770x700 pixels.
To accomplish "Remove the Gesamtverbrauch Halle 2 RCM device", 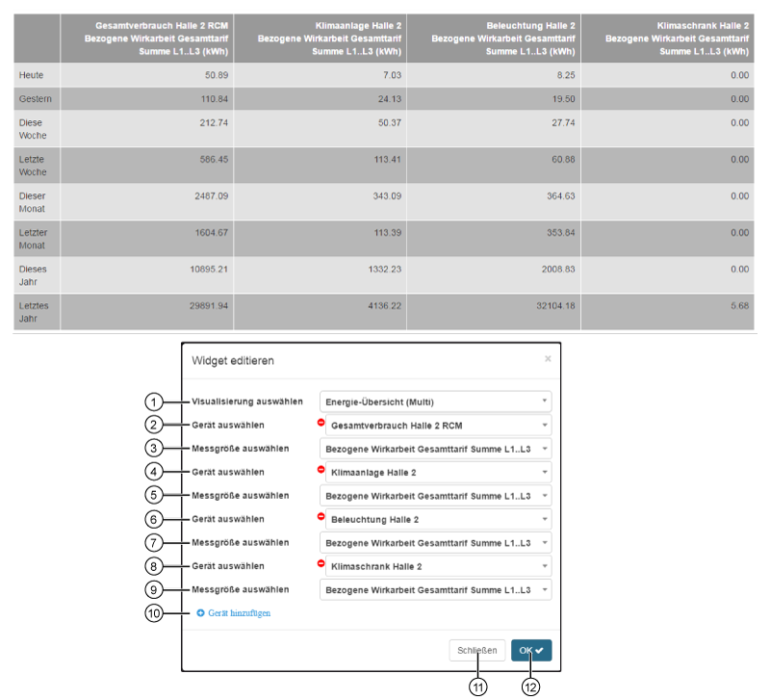I will pos(320,424).
